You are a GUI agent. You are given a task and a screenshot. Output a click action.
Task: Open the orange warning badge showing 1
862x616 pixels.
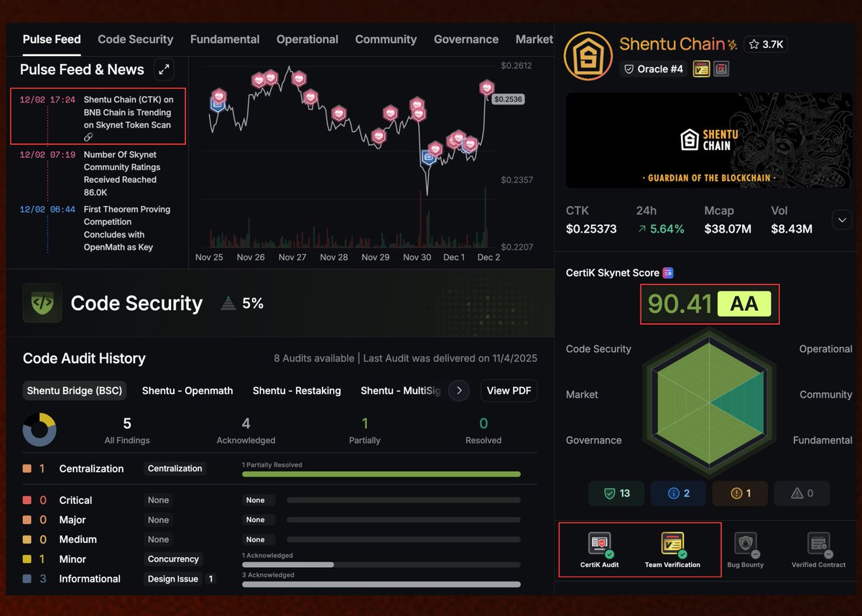click(740, 493)
